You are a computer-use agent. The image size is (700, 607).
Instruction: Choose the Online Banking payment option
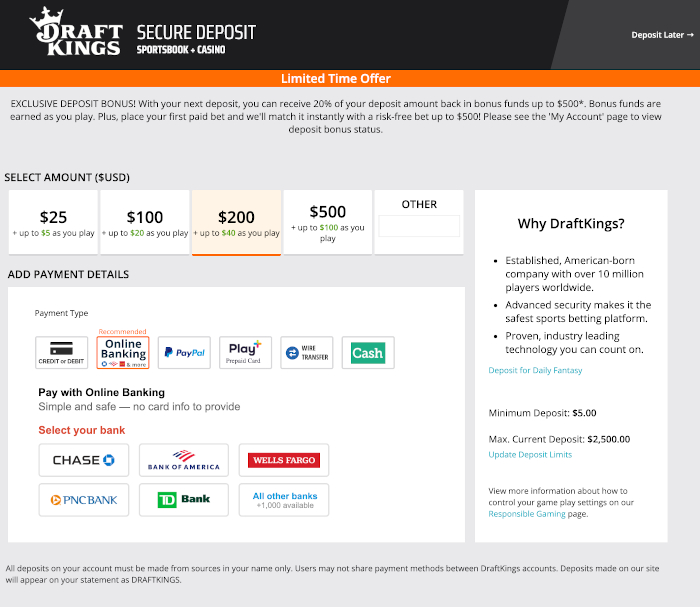coord(123,353)
